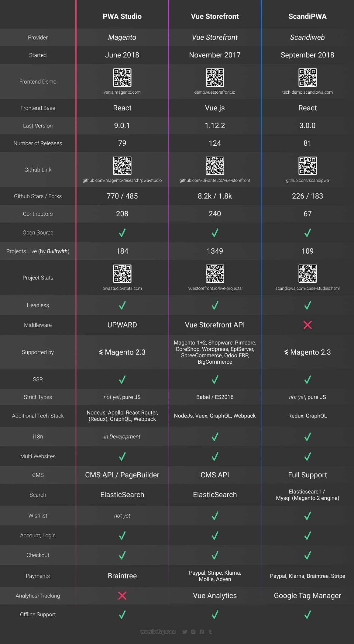Click the Multi Websites checkmark under PWA Studio
This screenshot has height=644, width=354.
tap(122, 456)
